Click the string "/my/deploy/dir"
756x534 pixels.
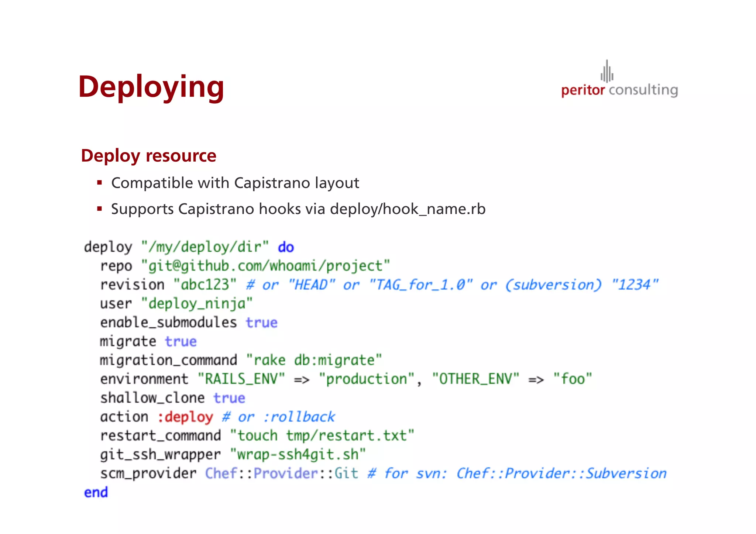pyautogui.click(x=205, y=247)
